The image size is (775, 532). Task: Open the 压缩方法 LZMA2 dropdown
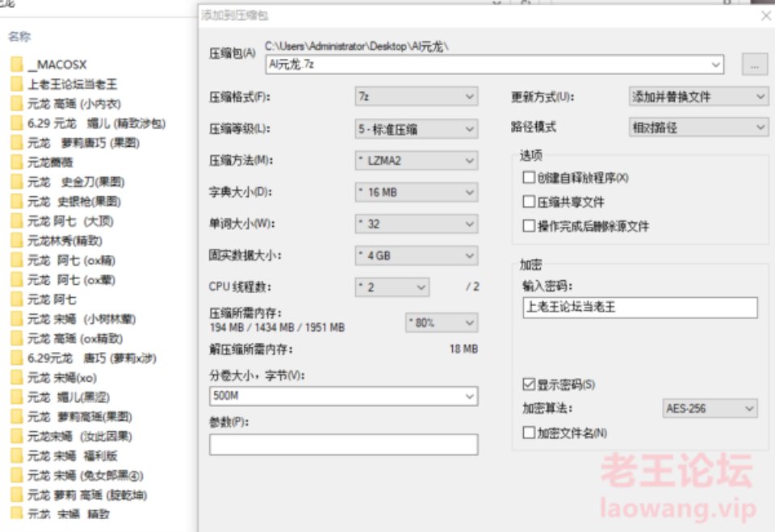pos(417,161)
